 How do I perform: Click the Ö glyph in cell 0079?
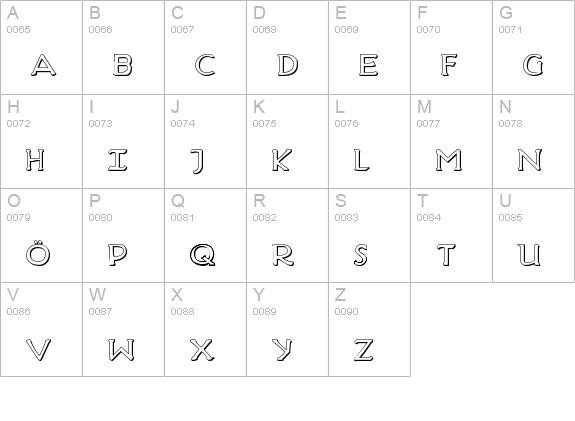pos(38,253)
